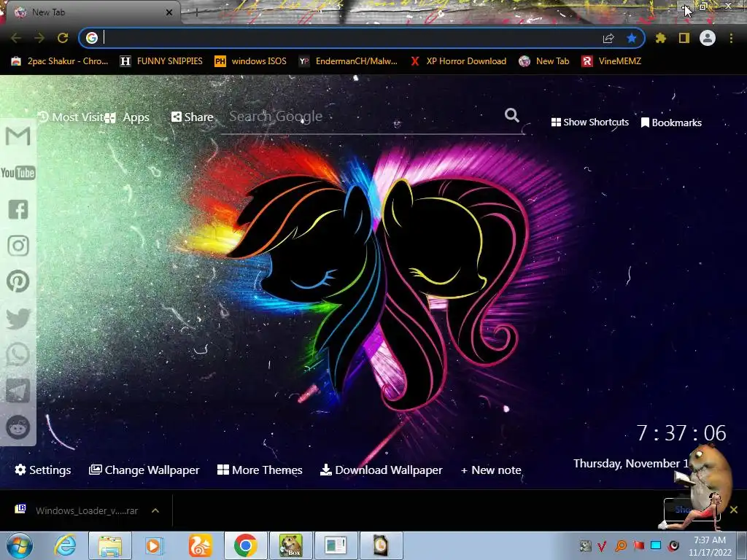Click the 7 : 37 : 06 clock widget
The image size is (747, 560).
681,433
